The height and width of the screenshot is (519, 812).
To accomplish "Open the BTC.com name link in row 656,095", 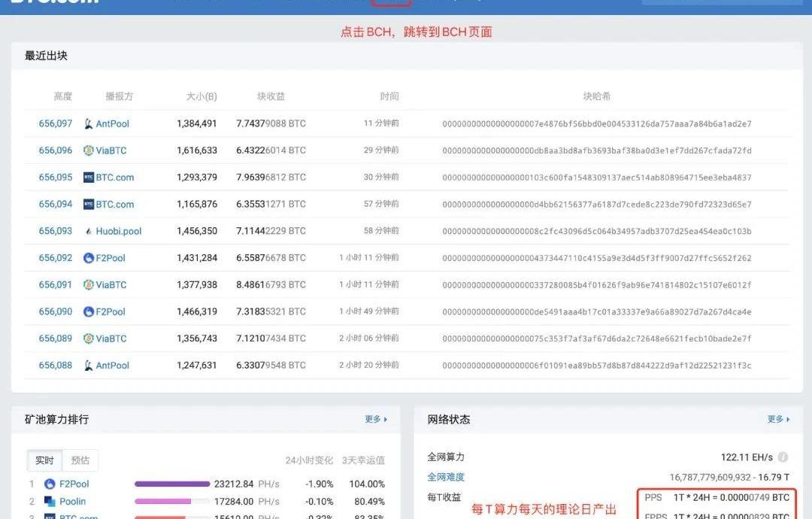I will tap(115, 178).
